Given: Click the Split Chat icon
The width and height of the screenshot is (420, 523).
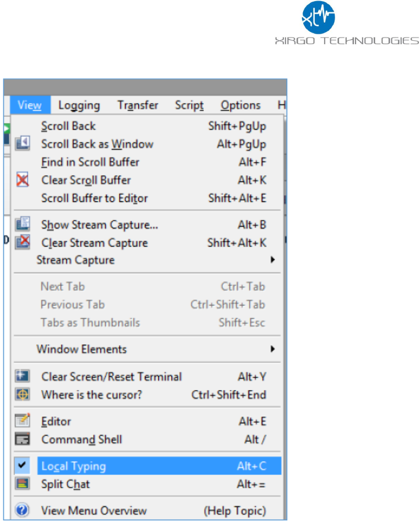Looking at the screenshot, I should point(23,484).
